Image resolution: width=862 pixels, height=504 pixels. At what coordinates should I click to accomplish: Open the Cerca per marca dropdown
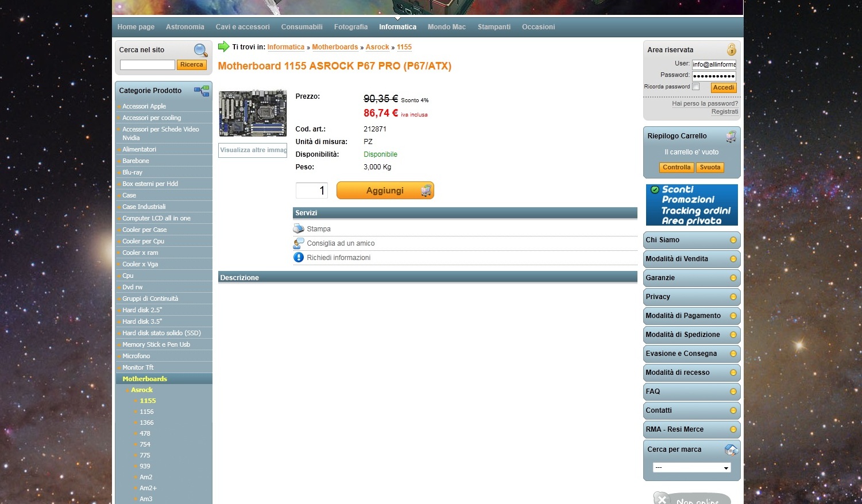[691, 468]
